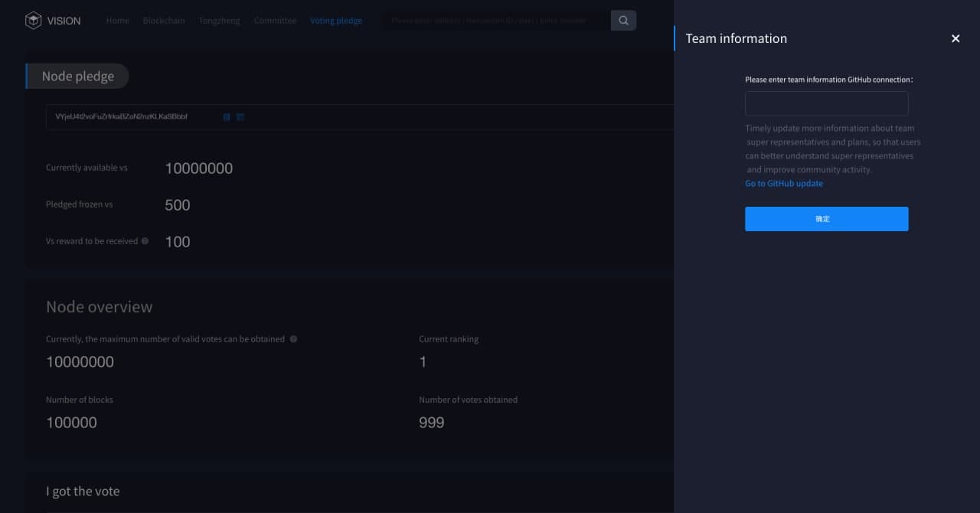Click the first small icon after wallet address
This screenshot has height=513, width=980.
[x=227, y=117]
